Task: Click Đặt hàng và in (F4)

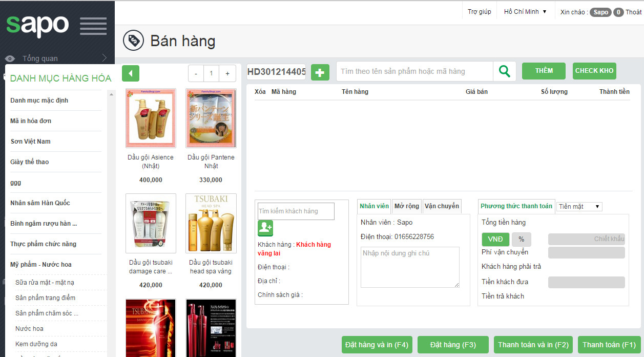Action: coord(377,345)
